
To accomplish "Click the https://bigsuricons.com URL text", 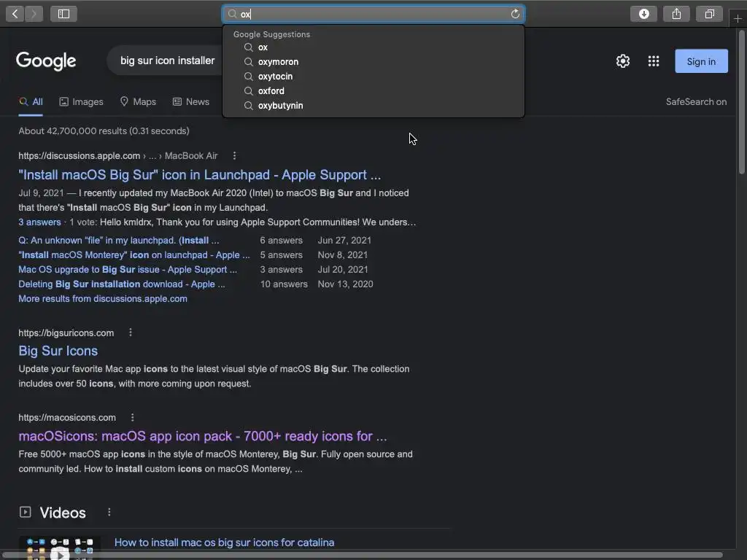I will (66, 332).
